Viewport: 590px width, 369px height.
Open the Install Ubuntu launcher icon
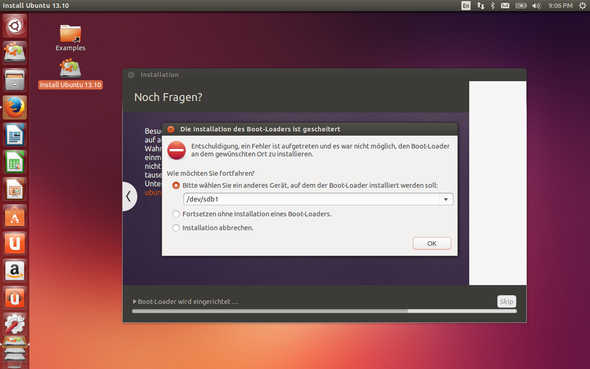tap(15, 52)
